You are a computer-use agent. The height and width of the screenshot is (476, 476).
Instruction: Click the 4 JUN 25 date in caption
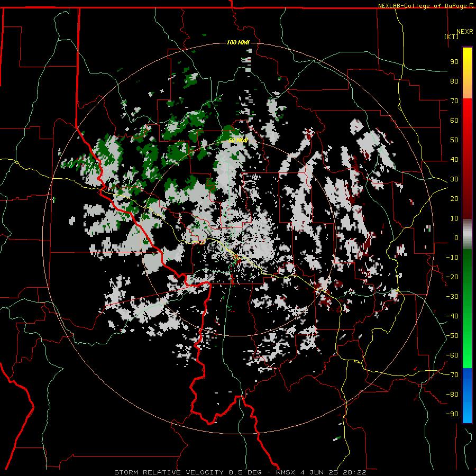click(319, 472)
